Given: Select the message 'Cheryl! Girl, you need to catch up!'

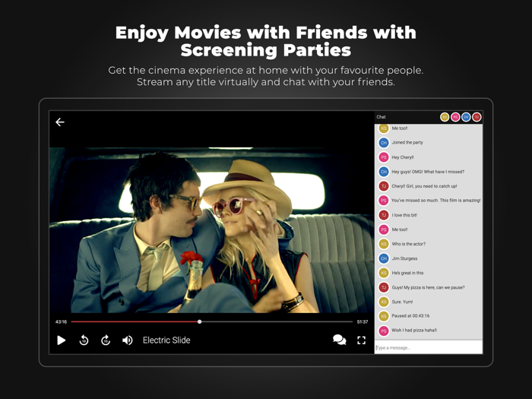Looking at the screenshot, I should [x=424, y=186].
